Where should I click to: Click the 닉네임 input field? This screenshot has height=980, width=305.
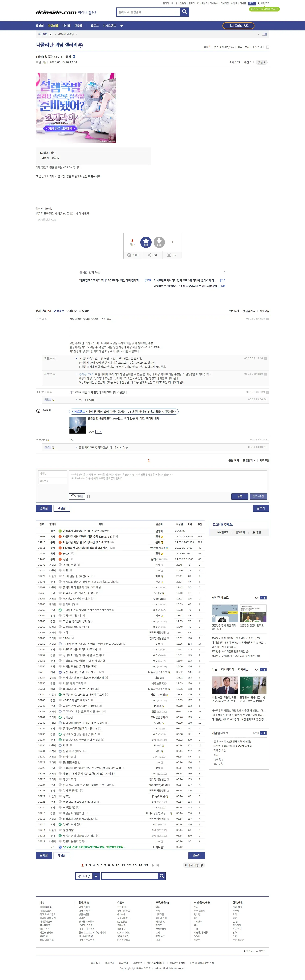tap(52, 474)
